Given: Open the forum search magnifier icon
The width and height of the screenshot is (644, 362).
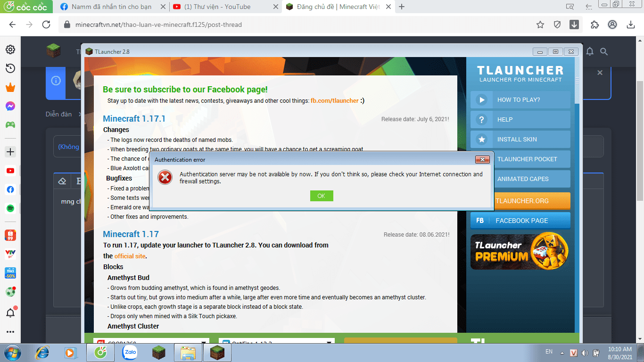Looking at the screenshot, I should (x=604, y=51).
